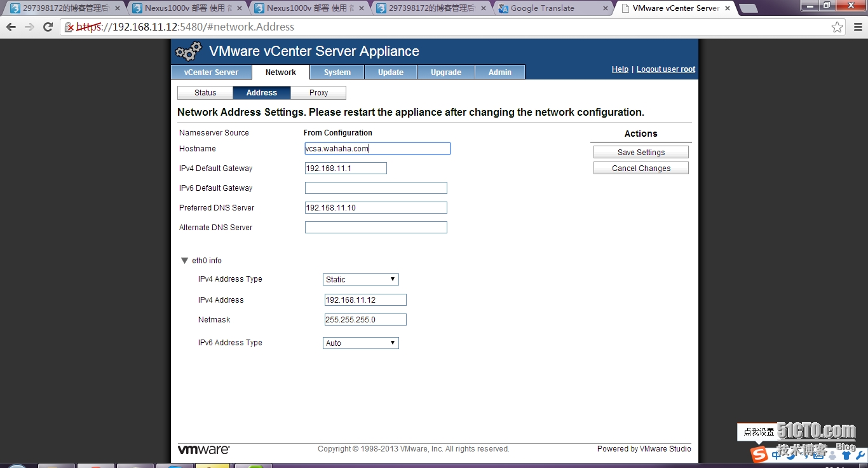Viewport: 868px width, 468px height.
Task: Bookmark this page with the star icon
Action: click(837, 27)
